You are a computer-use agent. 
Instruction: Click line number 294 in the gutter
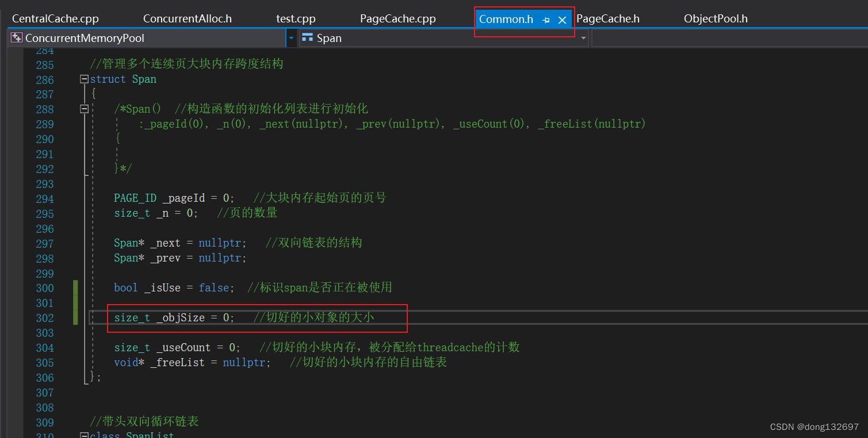click(x=44, y=199)
